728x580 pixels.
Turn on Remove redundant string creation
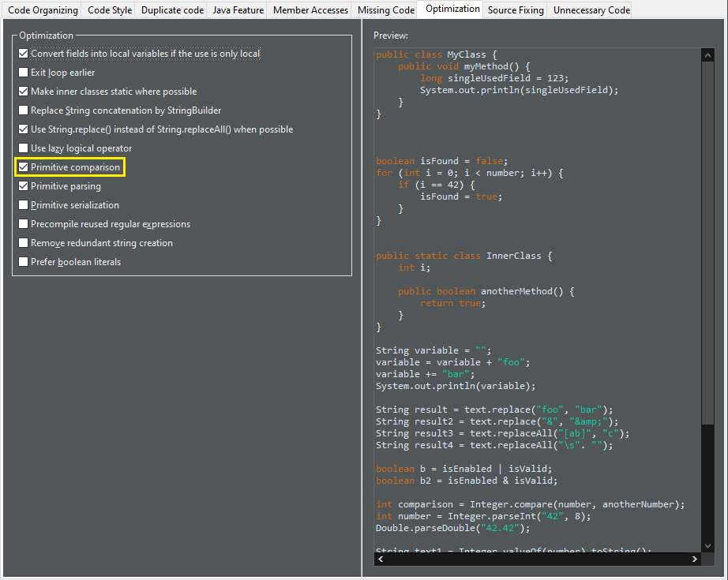[23, 243]
